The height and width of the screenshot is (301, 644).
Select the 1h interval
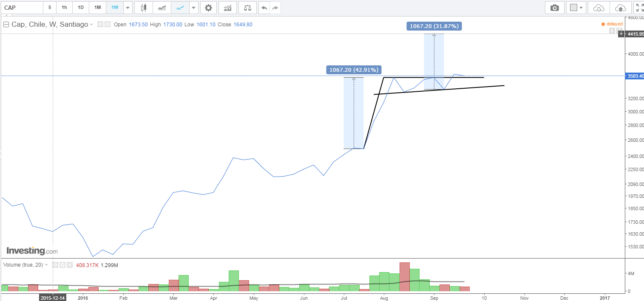[x=64, y=8]
